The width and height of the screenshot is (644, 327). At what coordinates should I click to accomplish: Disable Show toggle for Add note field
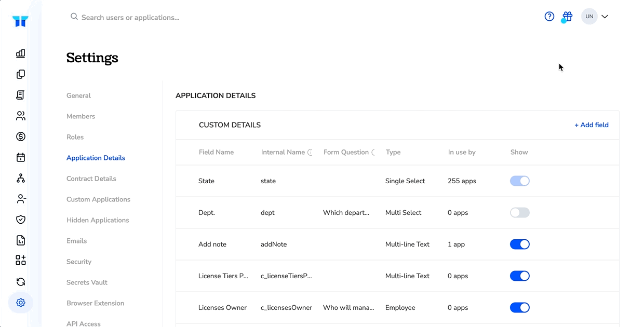pos(520,244)
